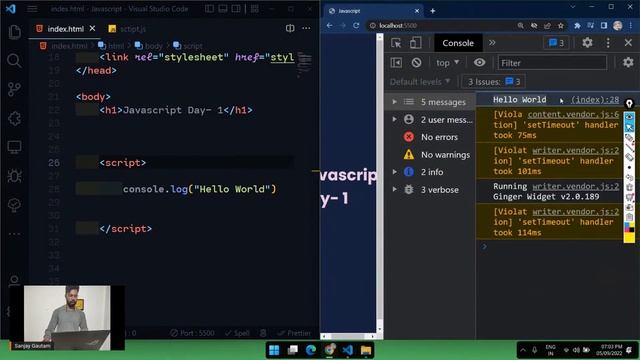The width and height of the screenshot is (640, 360).
Task: Bookmark this page with the star icon
Action: click(560, 26)
